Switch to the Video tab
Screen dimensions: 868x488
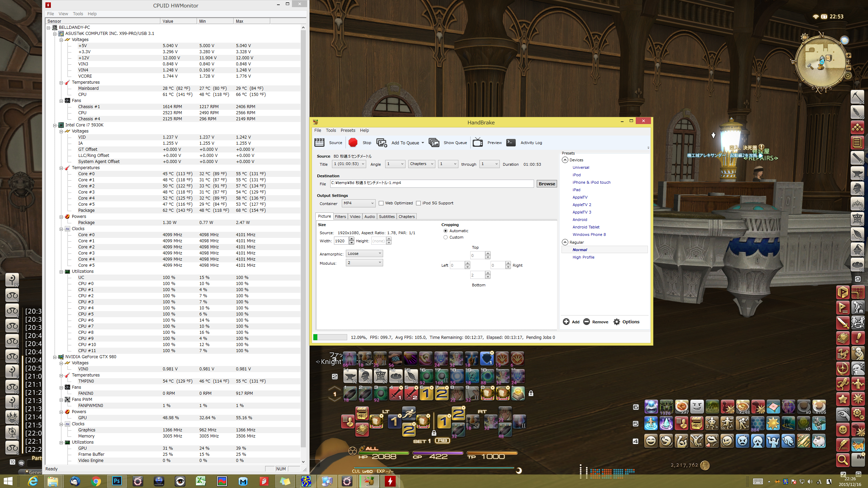click(355, 217)
